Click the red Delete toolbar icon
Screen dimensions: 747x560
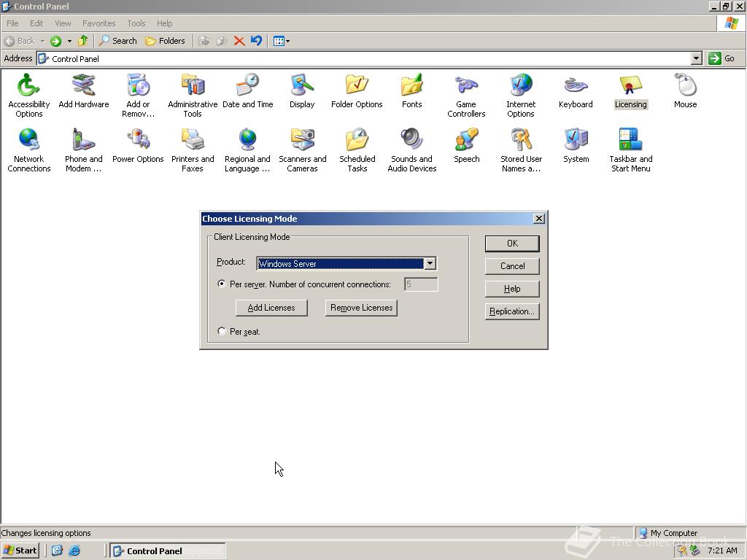pyautogui.click(x=239, y=41)
